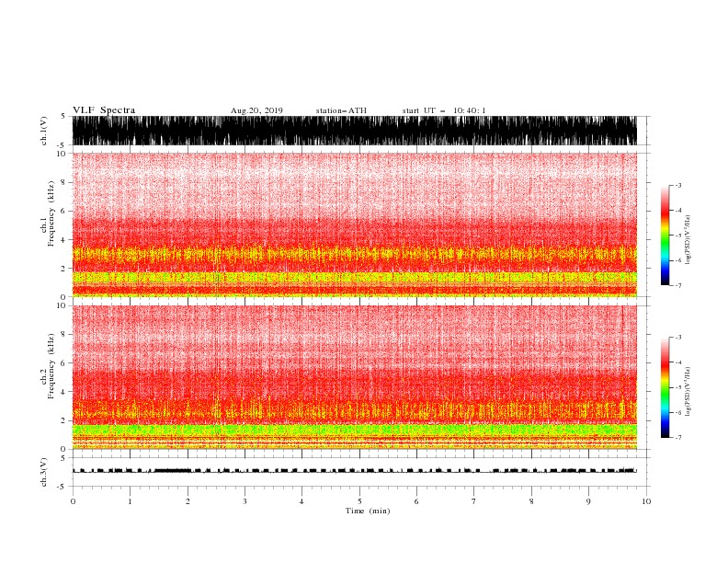Image resolution: width=728 pixels, height=563 pixels.
Task: Select the date label "Aug.20, 2019"
Action: (256, 110)
